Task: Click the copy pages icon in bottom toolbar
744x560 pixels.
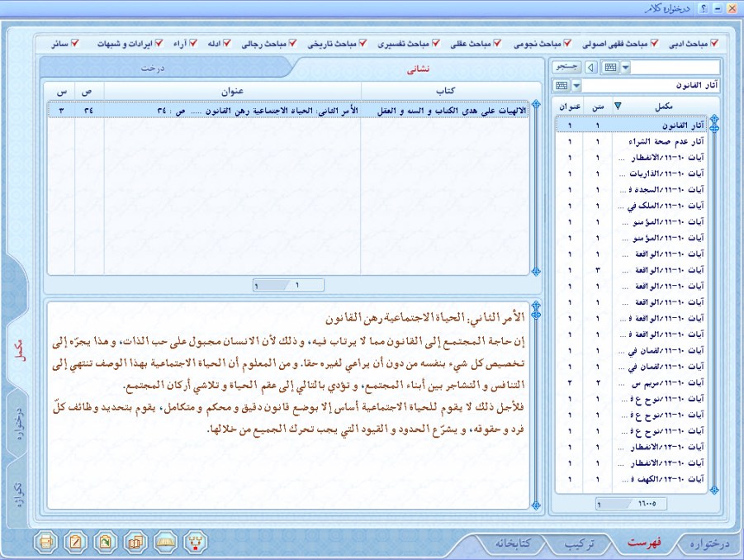Action: 135,543
